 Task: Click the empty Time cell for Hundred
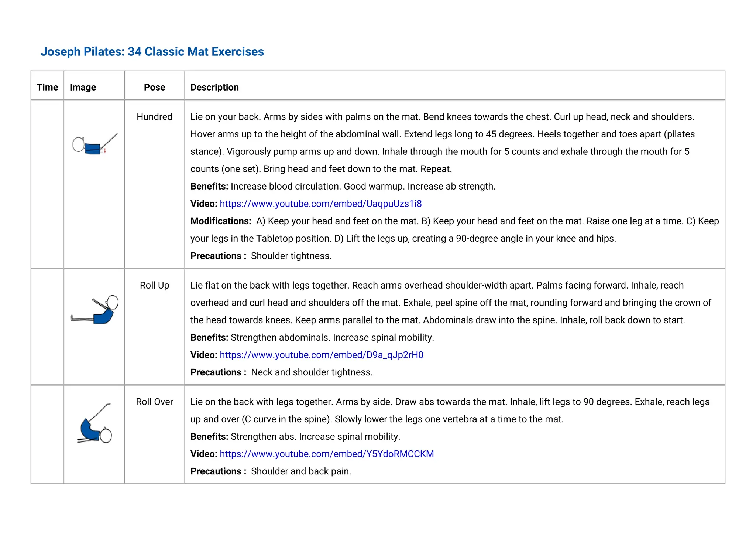pyautogui.click(x=47, y=184)
